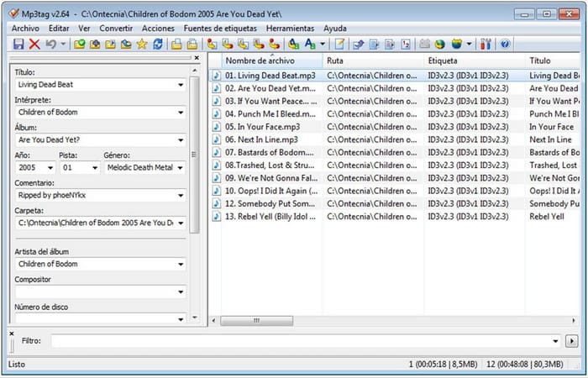Image resolution: width=588 pixels, height=378 pixels.
Task: Click note icon of 06. Next In Line.mp3
Action: pyautogui.click(x=217, y=139)
